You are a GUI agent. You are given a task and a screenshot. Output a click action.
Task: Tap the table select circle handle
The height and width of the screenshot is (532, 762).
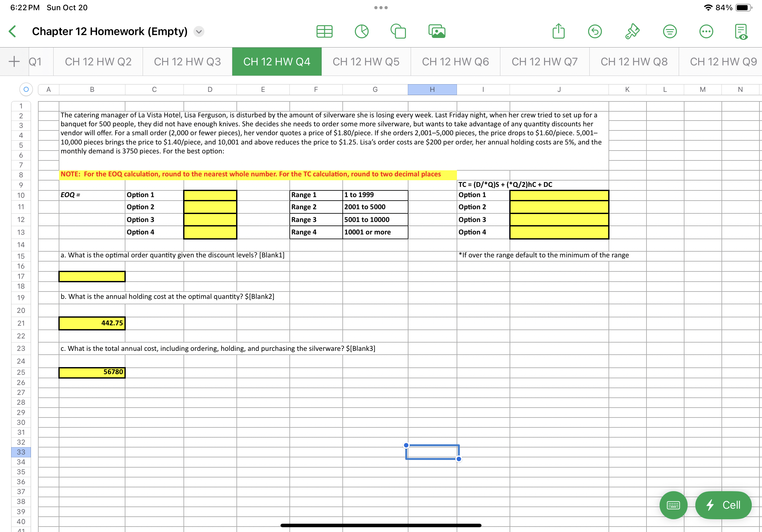pos(26,89)
